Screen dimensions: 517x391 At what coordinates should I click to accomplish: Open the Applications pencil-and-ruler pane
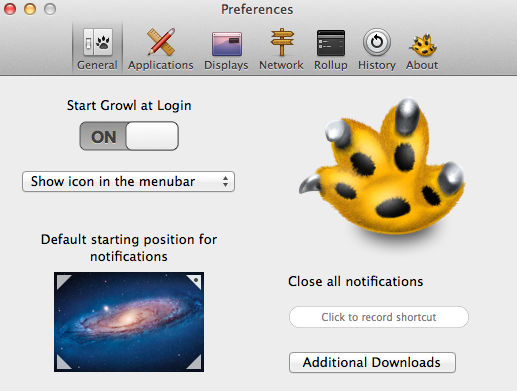click(x=161, y=49)
